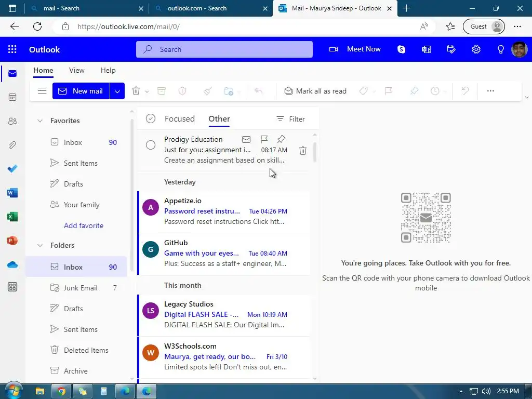The image size is (532, 399).
Task: Open the browser Settings and more menu
Action: click(x=517, y=26)
